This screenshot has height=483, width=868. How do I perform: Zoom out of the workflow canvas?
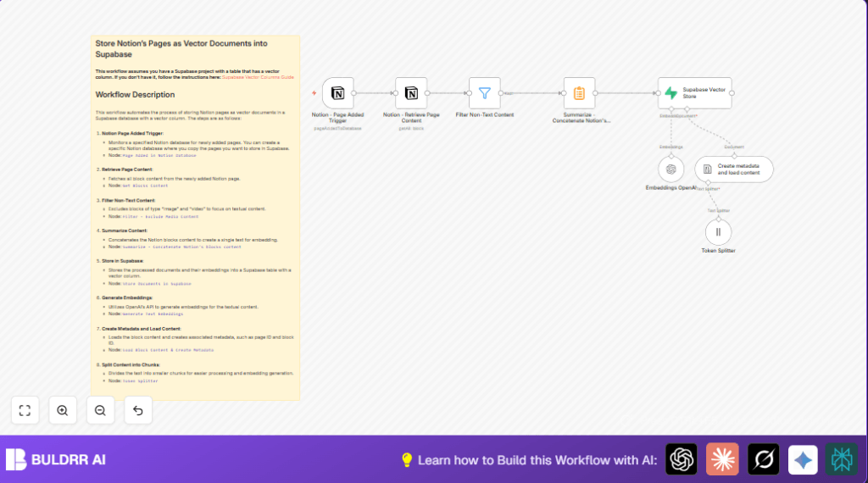coord(100,410)
